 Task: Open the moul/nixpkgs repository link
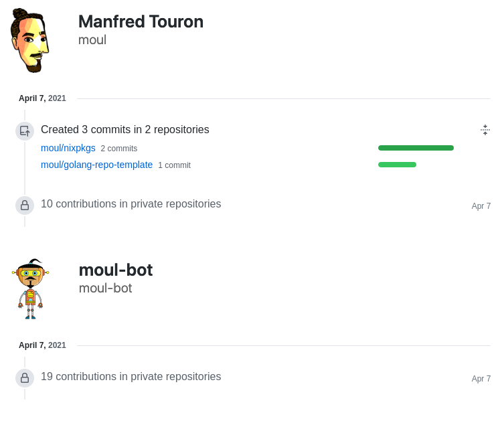(68, 148)
